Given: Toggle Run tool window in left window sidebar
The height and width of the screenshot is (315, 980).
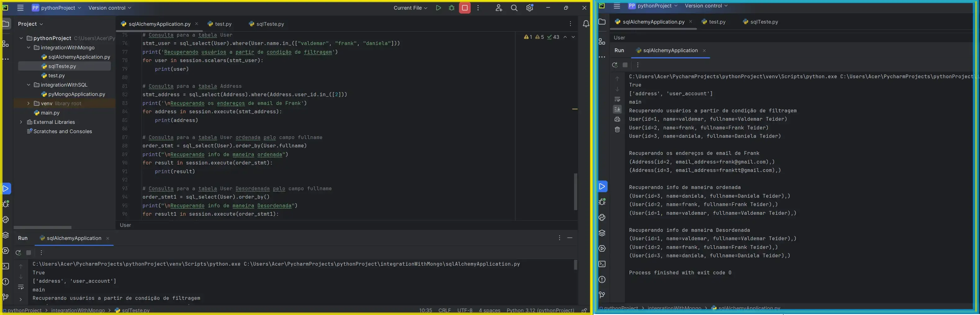Looking at the screenshot, I should tap(6, 189).
